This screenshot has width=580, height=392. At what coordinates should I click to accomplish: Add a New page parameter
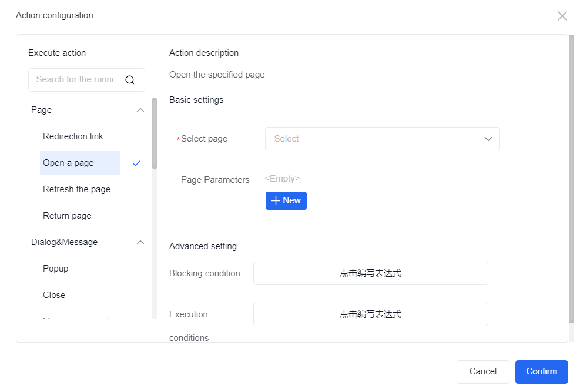286,200
